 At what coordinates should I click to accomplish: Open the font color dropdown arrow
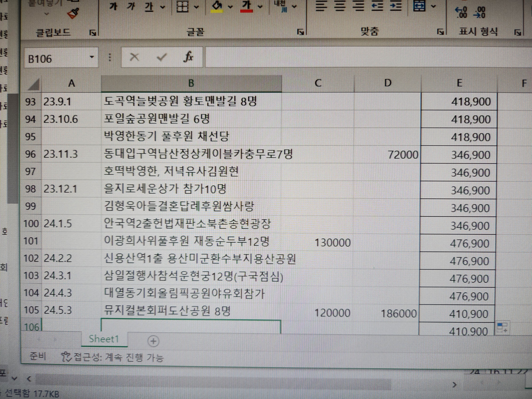[x=260, y=7]
